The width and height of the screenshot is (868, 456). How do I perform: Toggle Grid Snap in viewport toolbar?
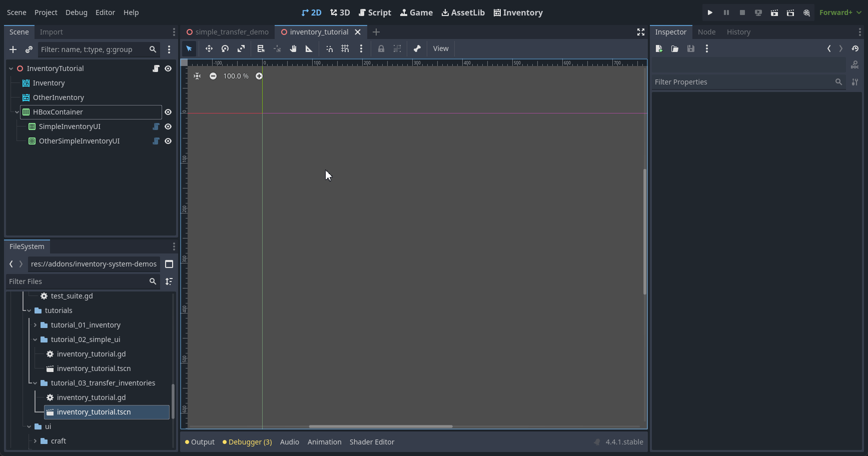(345, 48)
